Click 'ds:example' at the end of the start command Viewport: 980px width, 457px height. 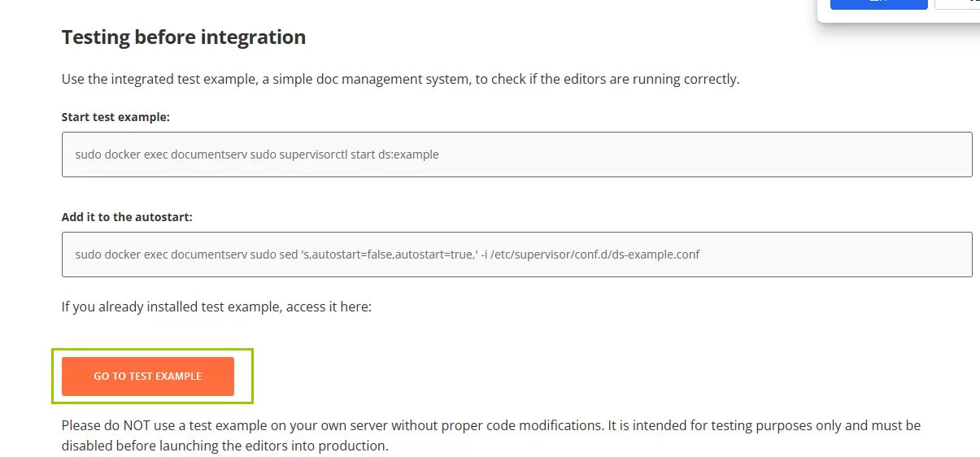(408, 155)
